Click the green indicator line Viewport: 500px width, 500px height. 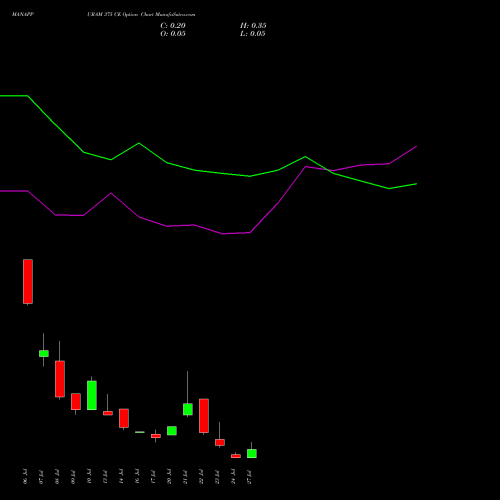click(x=194, y=170)
